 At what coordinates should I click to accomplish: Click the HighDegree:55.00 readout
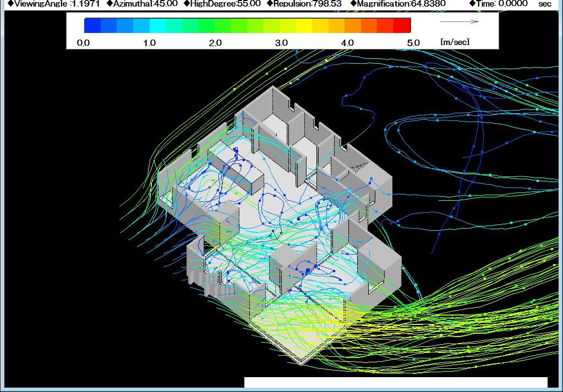tap(222, 4)
